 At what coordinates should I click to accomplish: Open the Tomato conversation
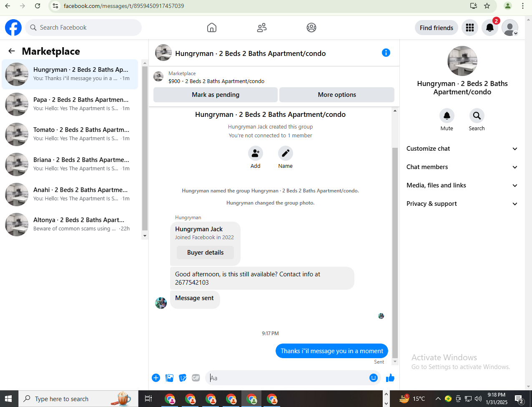[70, 134]
